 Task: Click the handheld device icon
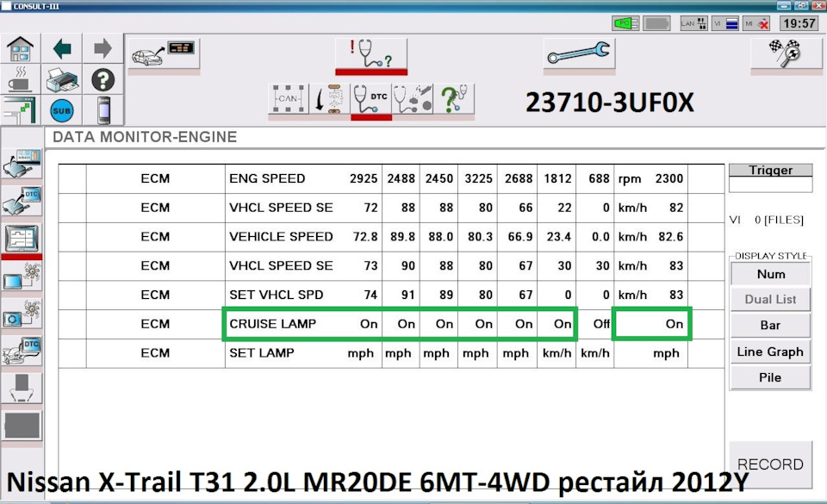pos(104,110)
